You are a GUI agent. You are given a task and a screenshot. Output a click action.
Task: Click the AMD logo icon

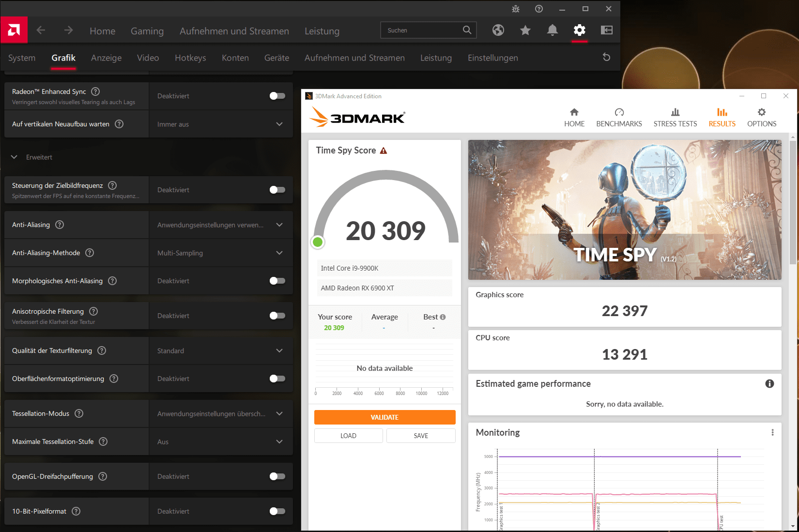(x=14, y=30)
